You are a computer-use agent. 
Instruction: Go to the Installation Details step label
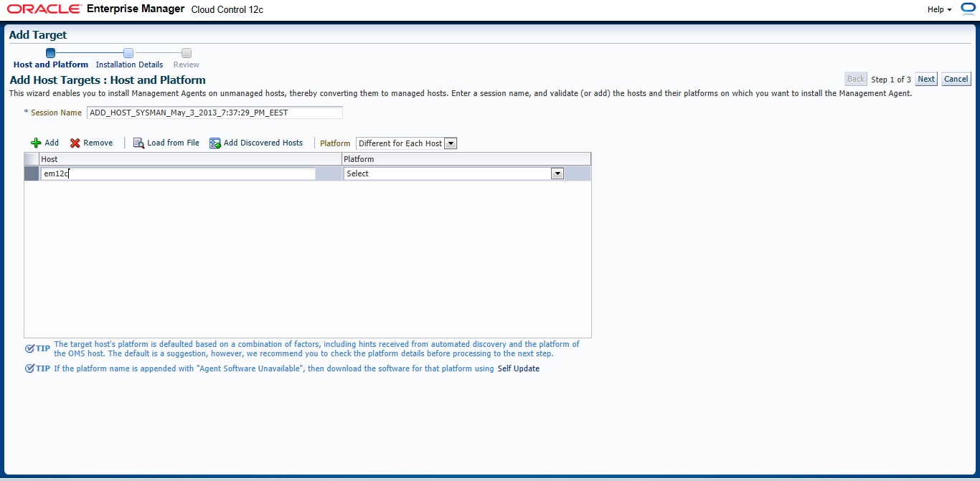coord(129,65)
